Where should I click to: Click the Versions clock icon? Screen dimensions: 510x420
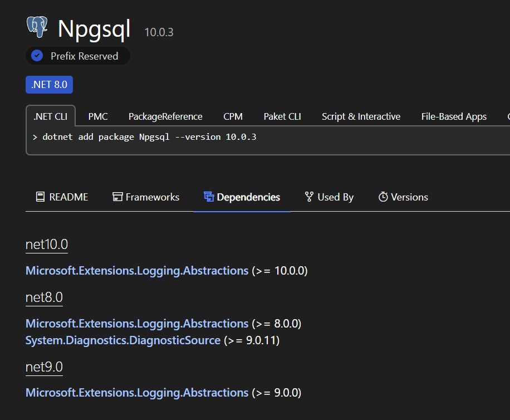coord(383,197)
